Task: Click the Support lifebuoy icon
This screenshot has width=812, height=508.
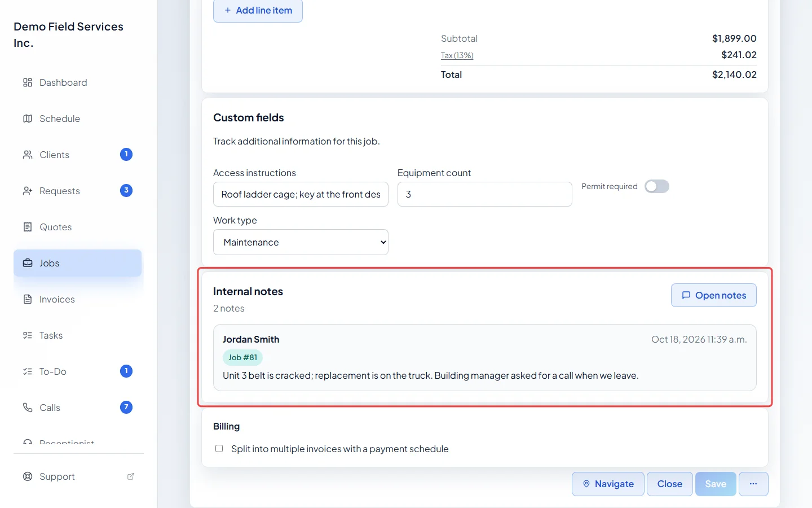Action: pyautogui.click(x=28, y=476)
